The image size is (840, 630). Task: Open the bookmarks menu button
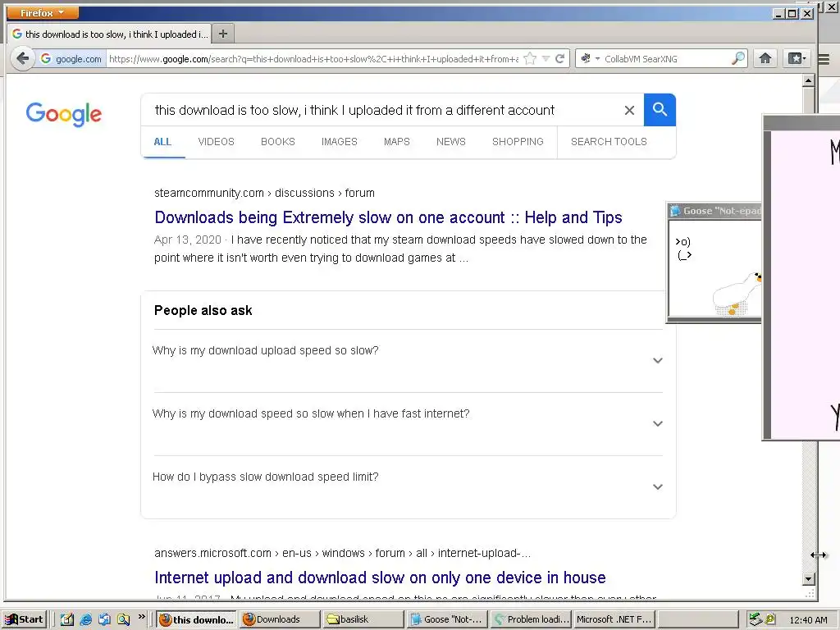click(x=797, y=58)
